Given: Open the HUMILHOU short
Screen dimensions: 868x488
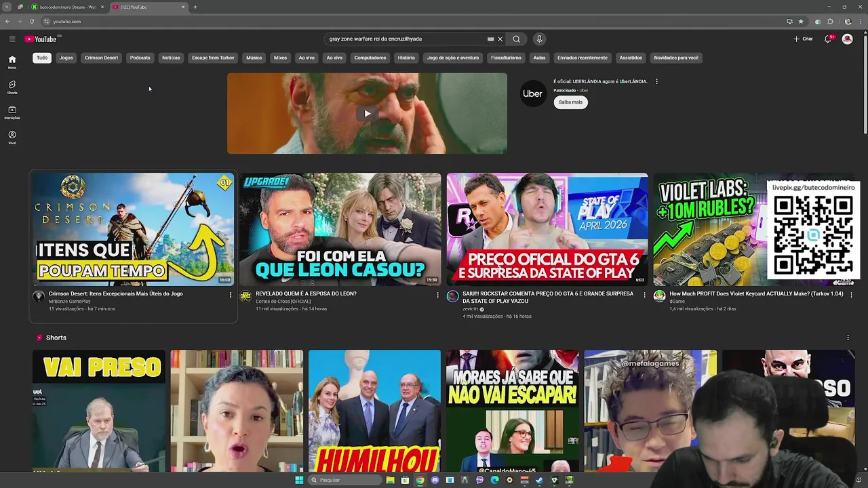Looking at the screenshot, I should click(374, 411).
